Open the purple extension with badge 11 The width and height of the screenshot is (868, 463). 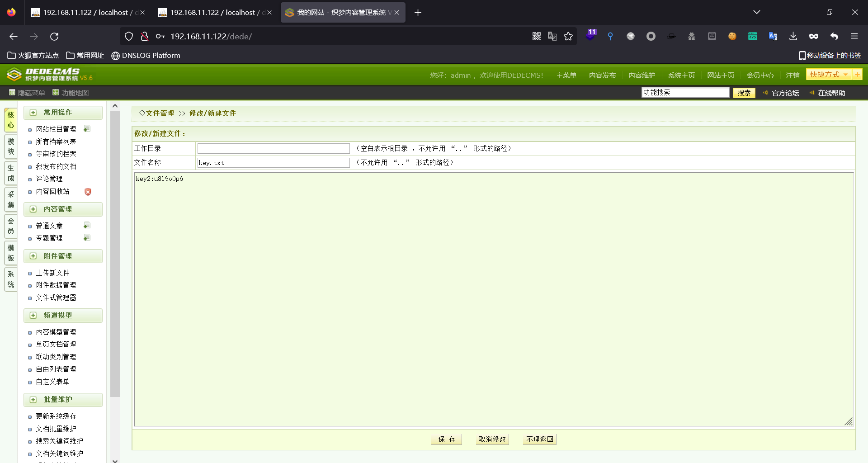[x=591, y=35]
